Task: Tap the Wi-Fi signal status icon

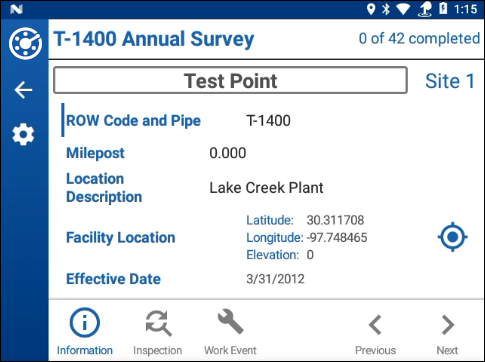Action: tap(403, 9)
